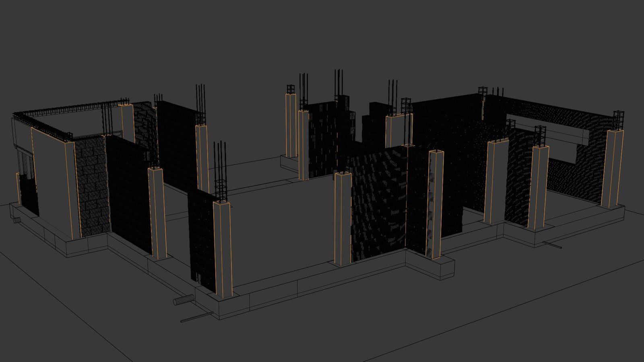Select the tallest isolated column at back center
This screenshot has height=362, width=644.
coord(291,125)
